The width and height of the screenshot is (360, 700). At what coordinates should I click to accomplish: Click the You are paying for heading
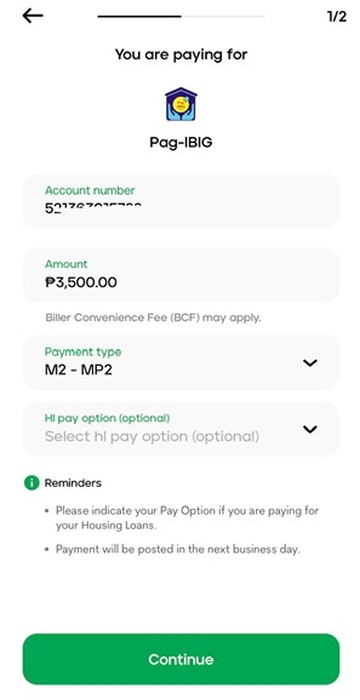point(181,54)
